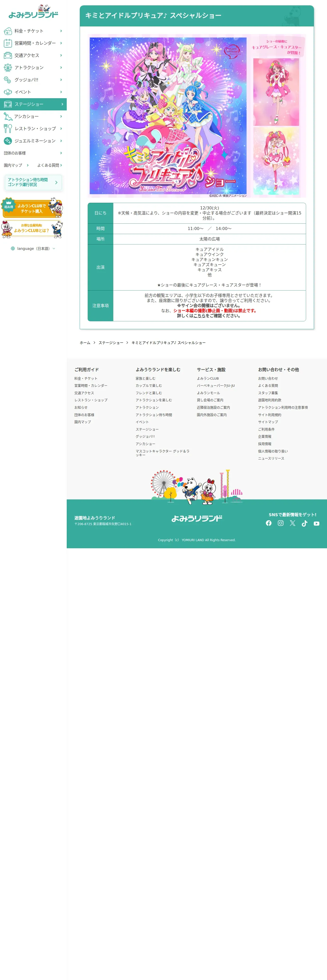Screen dimensions: 327x980
Task: Open footer link 交通アクセス
Action: (84, 393)
